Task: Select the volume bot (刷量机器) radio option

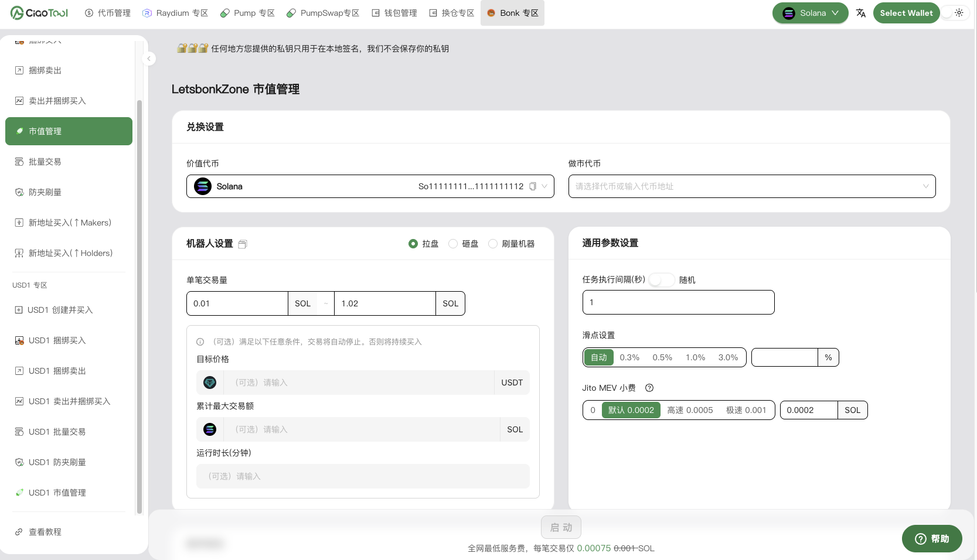Action: click(x=493, y=244)
